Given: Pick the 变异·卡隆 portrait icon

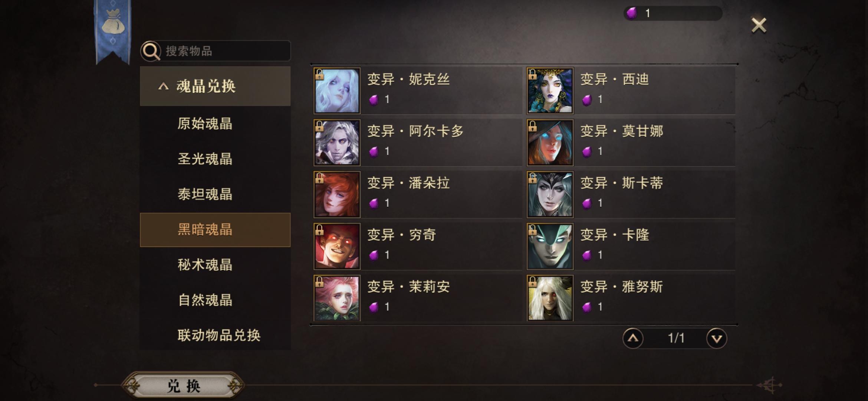Looking at the screenshot, I should [x=550, y=247].
